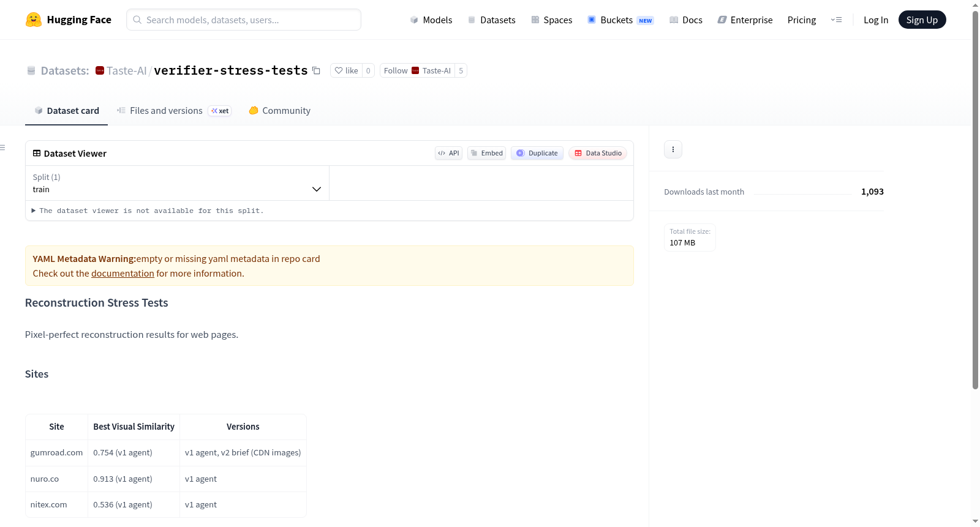Viewport: 980px width, 527px height.
Task: Go to Datasets in the top navigation
Action: click(491, 20)
